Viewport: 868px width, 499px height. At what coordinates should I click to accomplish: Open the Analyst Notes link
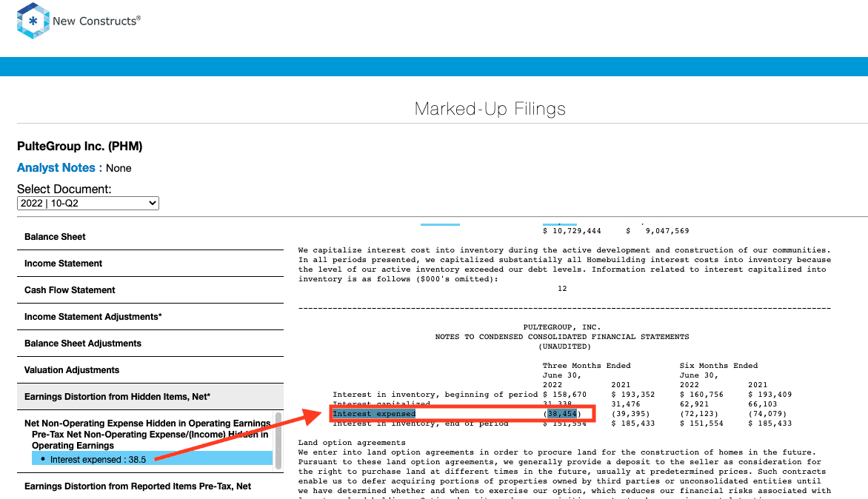point(56,167)
